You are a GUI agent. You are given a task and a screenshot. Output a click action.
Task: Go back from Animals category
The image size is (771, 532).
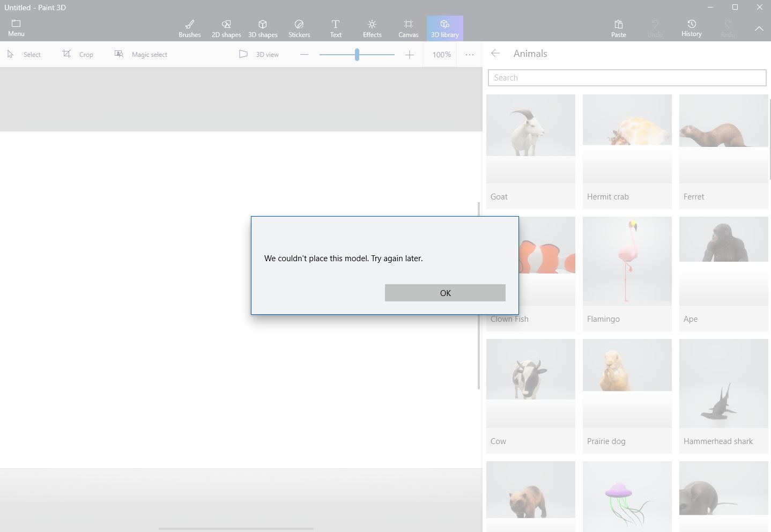(495, 53)
